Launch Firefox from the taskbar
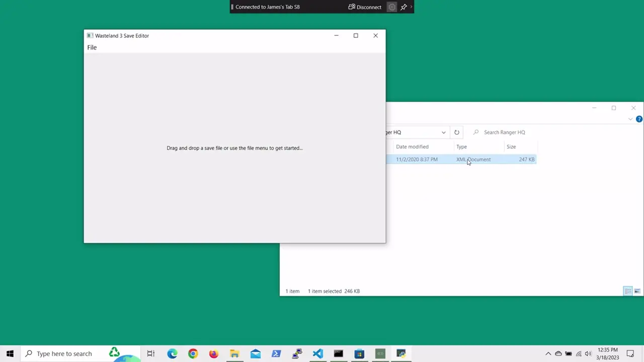 214,353
